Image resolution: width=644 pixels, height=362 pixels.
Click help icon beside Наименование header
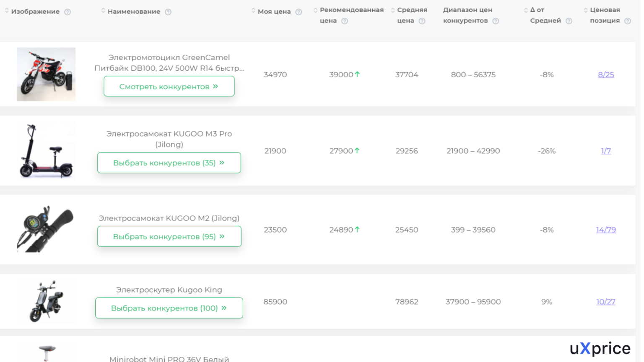168,12
